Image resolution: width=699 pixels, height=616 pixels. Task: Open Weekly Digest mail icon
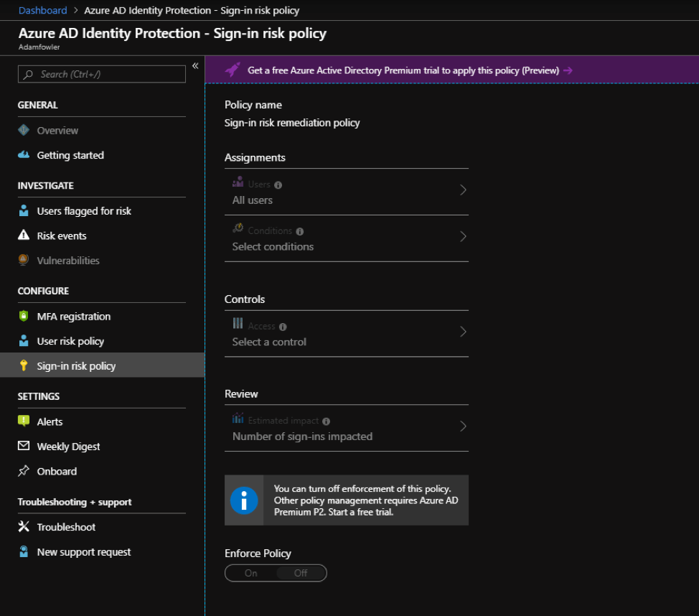click(24, 446)
